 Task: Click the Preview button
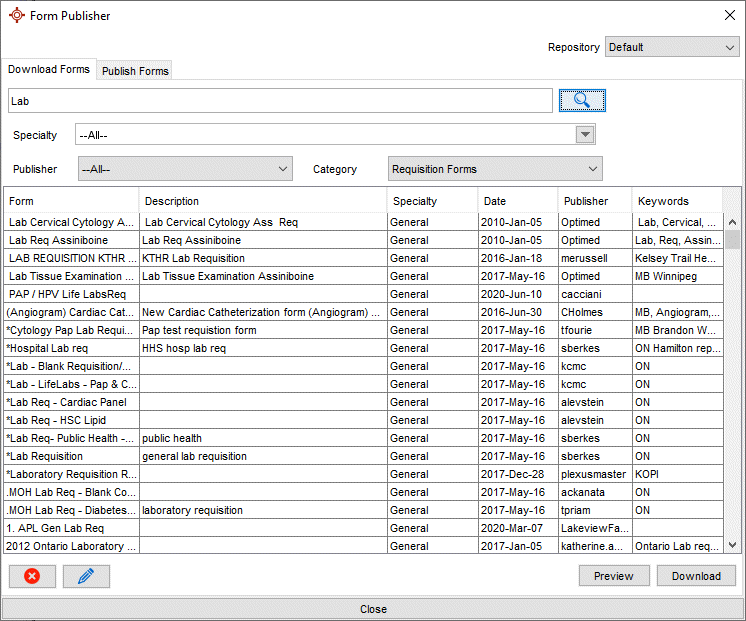click(x=614, y=576)
